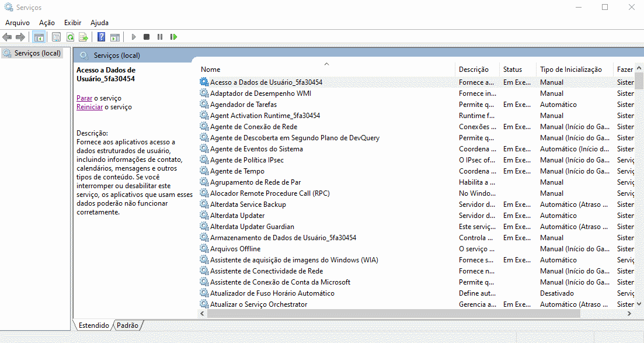Sort by the Nome column header
644x343 pixels.
326,70
